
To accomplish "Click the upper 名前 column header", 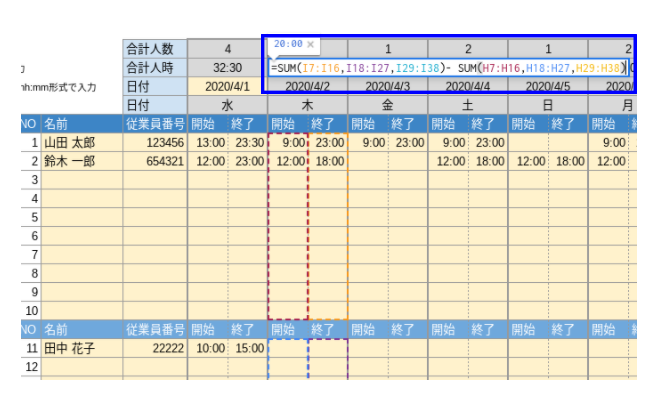I will [82, 124].
